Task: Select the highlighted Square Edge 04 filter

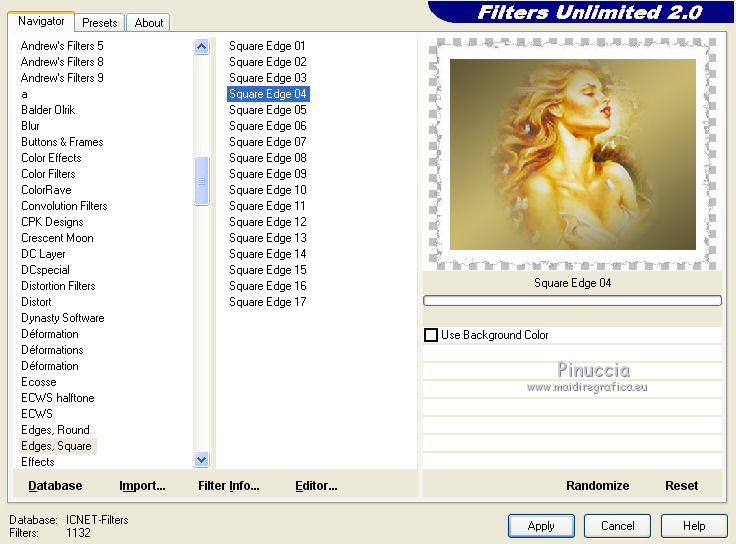Action: [268, 94]
